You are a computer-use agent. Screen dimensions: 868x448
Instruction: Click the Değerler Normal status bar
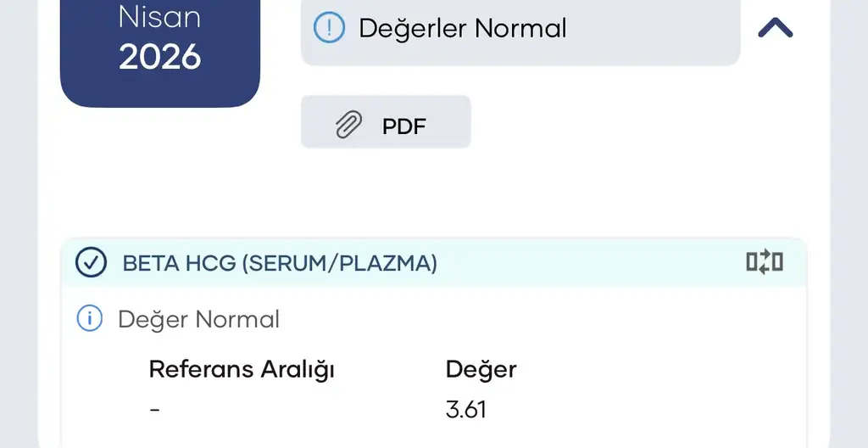click(520, 32)
